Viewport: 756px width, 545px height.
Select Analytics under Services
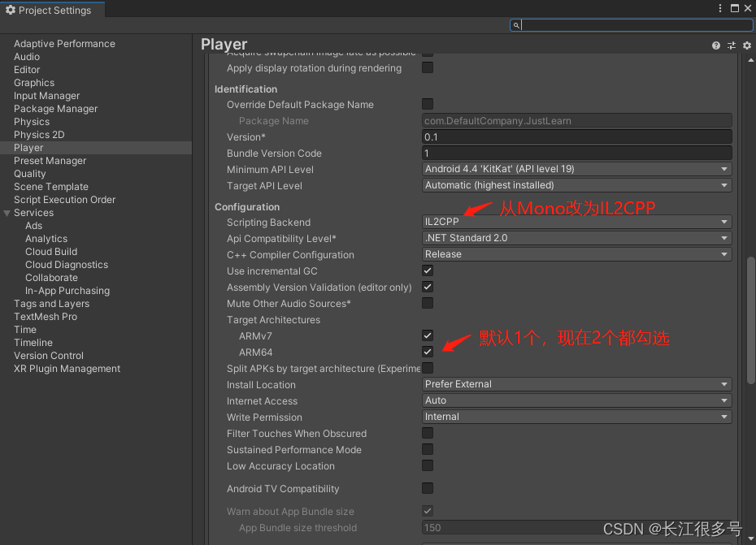tap(46, 239)
